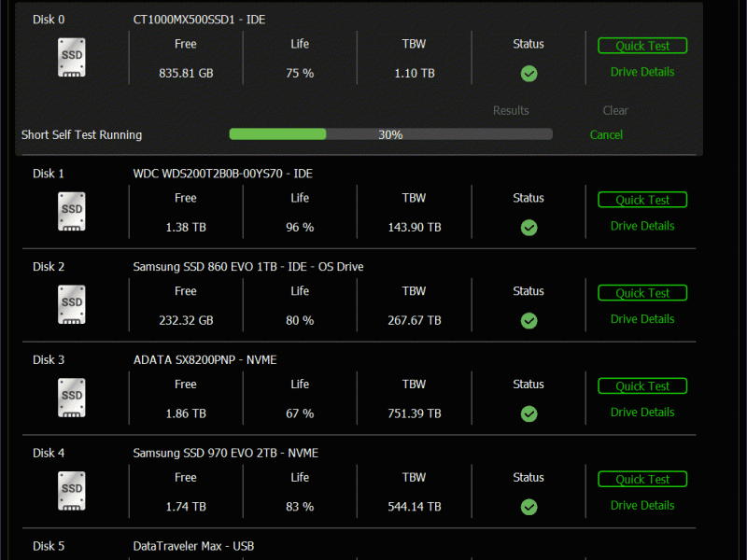Select DataTraveler Max - USB title
Viewport: 747px width, 560px height.
click(x=193, y=546)
